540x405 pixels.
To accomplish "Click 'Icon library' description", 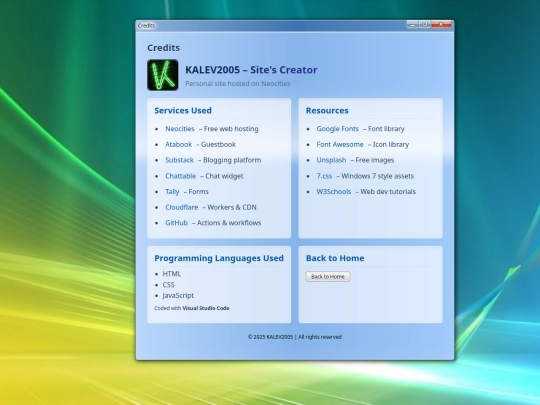I will pyautogui.click(x=391, y=144).
